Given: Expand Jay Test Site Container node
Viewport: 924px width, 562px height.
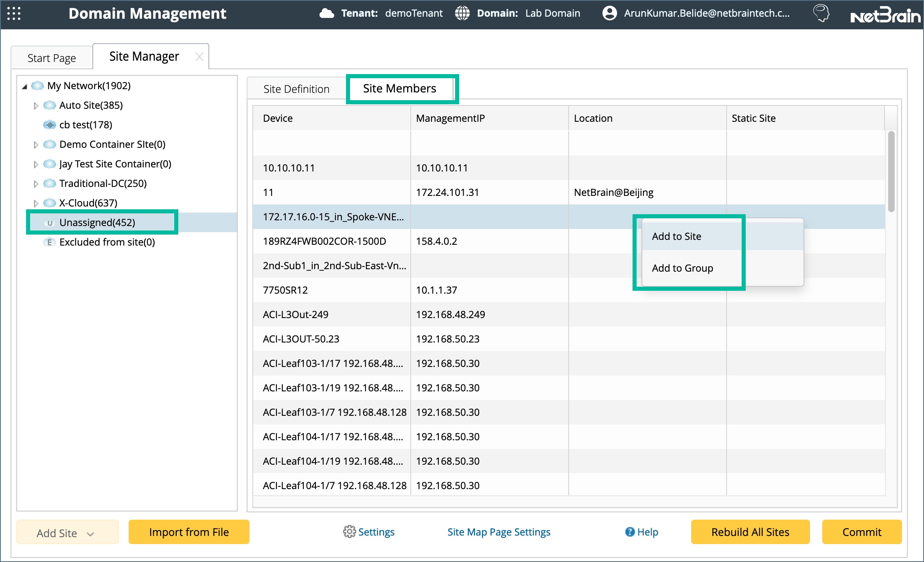Looking at the screenshot, I should pyautogui.click(x=36, y=165).
